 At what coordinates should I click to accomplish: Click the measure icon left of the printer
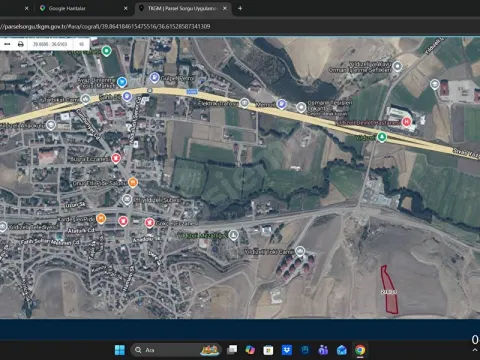pyautogui.click(x=7, y=44)
